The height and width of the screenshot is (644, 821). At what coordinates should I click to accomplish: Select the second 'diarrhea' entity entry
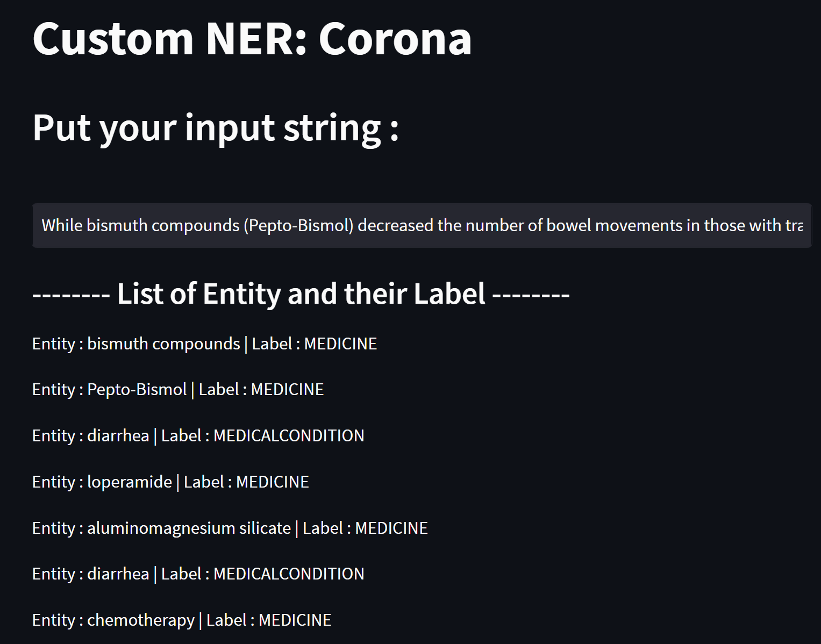point(118,574)
